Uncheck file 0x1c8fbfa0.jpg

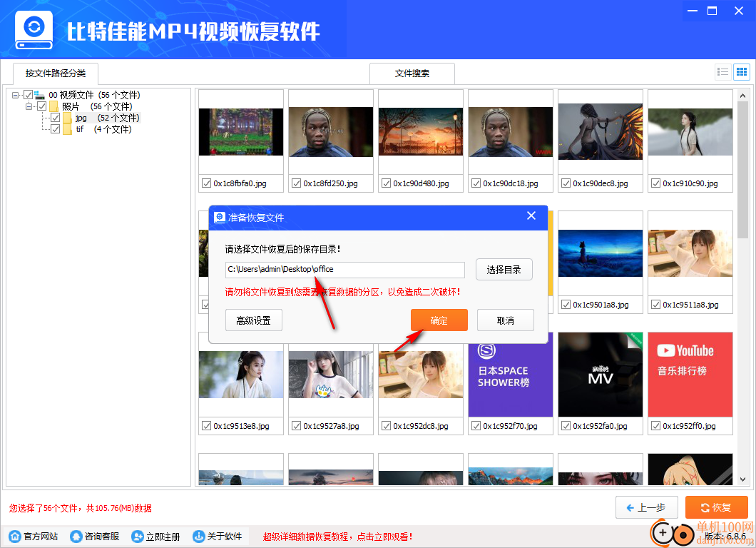206,183
